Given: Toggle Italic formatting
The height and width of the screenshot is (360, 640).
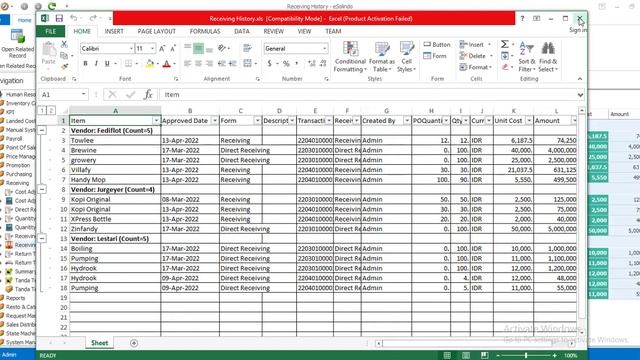Looking at the screenshot, I should click(96, 63).
